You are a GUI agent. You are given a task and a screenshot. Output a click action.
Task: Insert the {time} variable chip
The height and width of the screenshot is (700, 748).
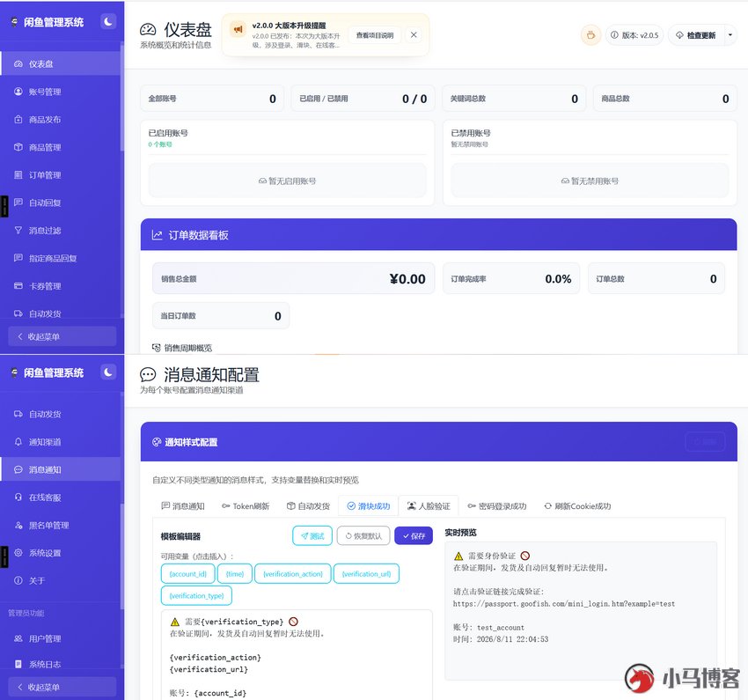click(x=235, y=573)
